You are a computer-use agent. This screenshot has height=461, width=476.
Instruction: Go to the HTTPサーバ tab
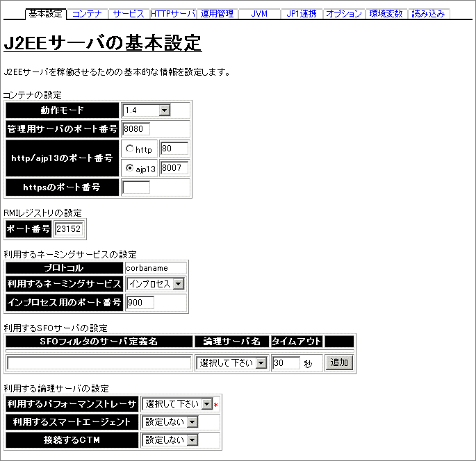point(173,14)
